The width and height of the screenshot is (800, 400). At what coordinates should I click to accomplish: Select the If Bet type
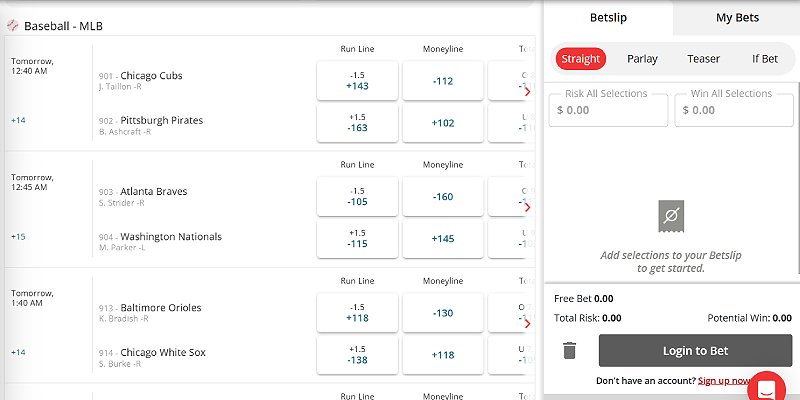pos(765,59)
